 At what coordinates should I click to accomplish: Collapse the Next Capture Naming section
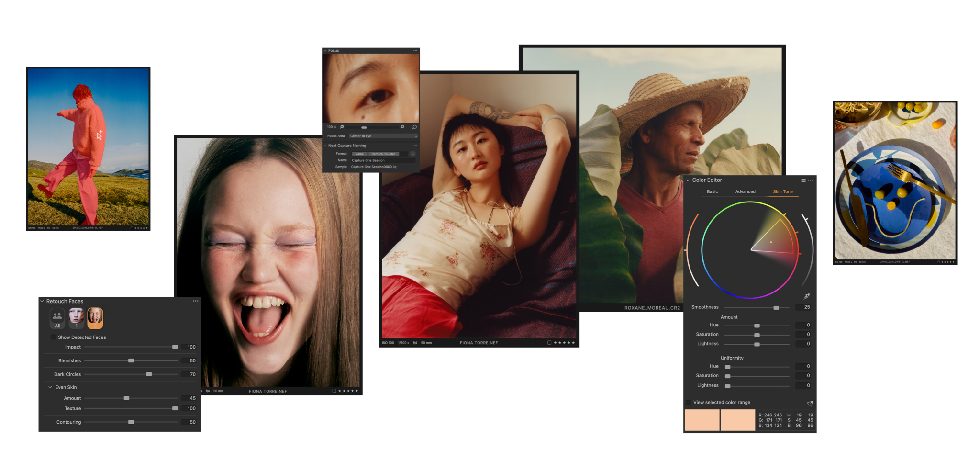325,146
